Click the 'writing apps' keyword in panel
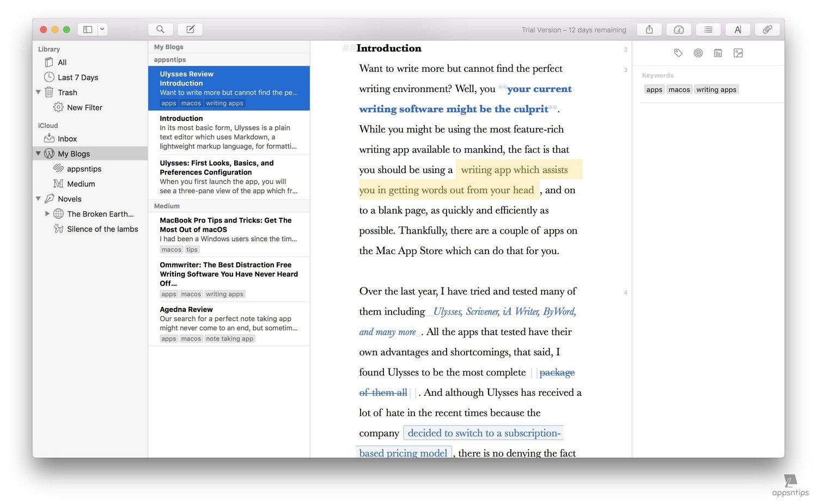817x504 pixels. [x=716, y=90]
